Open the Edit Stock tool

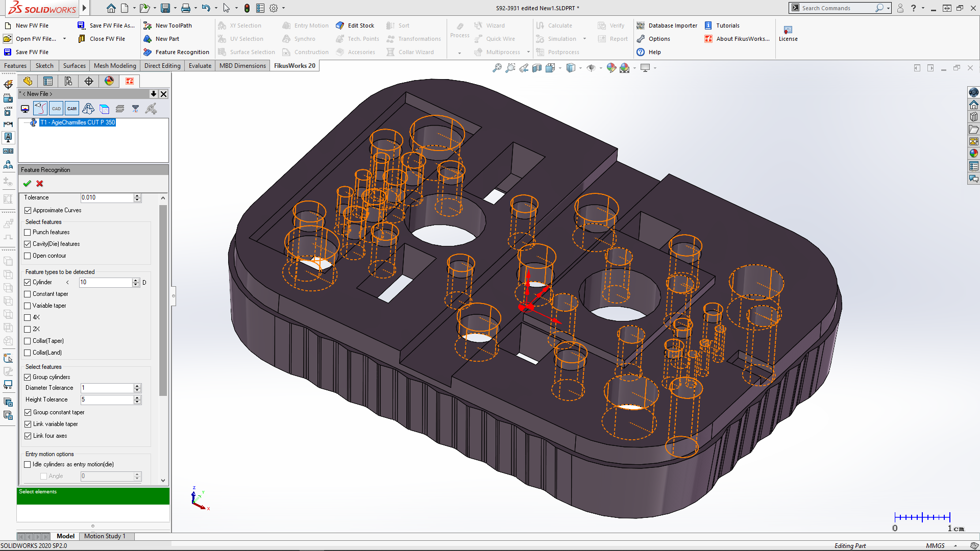[356, 25]
